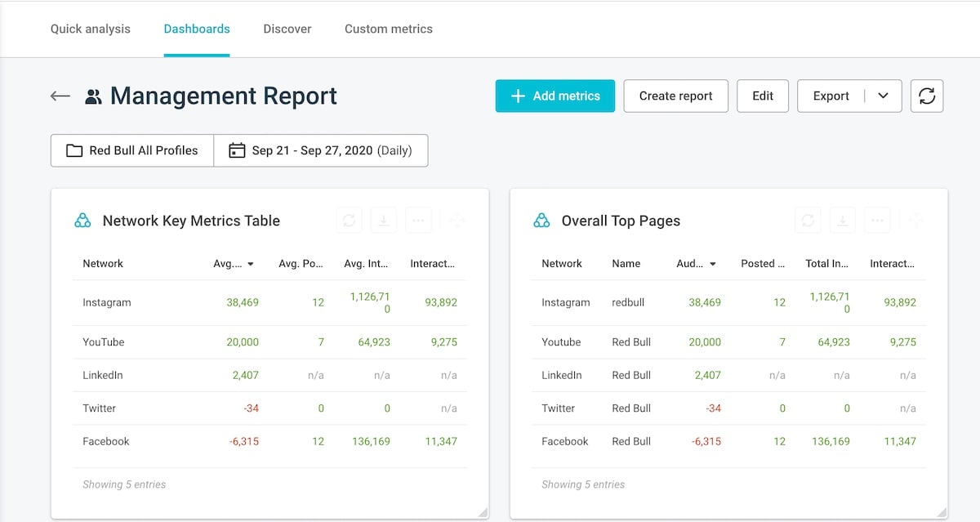Click the Add metrics button
Image resolution: width=980 pixels, height=522 pixels.
pyautogui.click(x=555, y=96)
